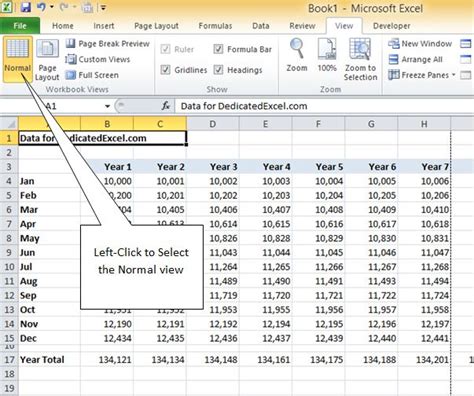
Task: Switch to the Home tab
Action: point(63,26)
